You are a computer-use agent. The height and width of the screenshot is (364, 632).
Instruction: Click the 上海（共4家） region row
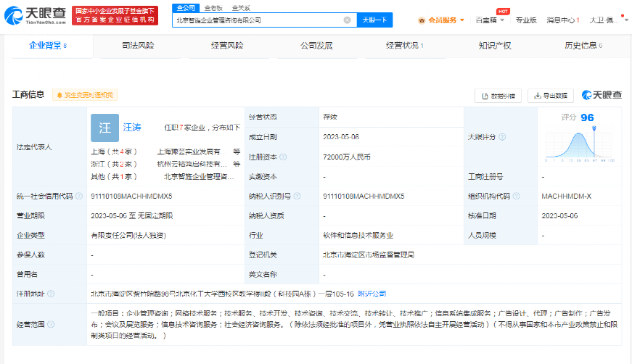(114, 152)
